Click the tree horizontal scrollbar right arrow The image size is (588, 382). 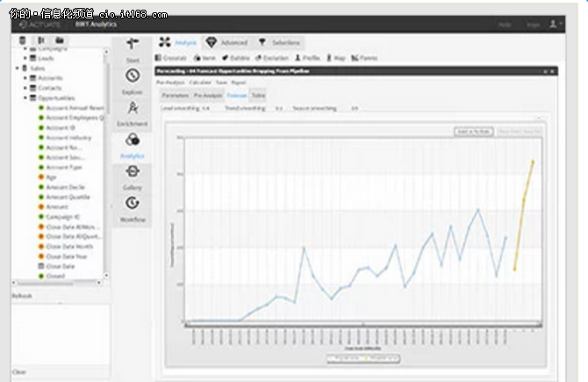(x=99, y=283)
